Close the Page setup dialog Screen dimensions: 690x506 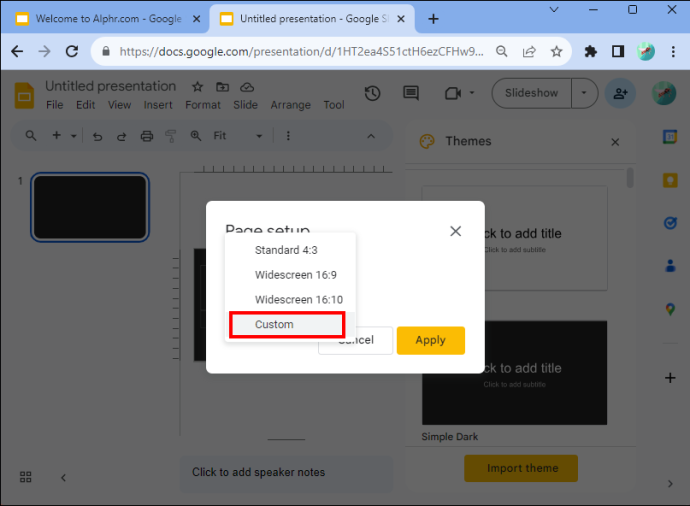[x=455, y=231]
